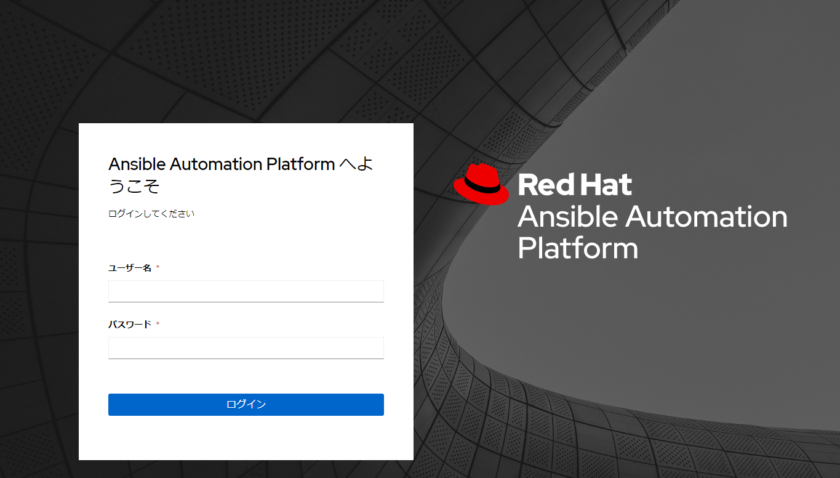Click the うこそ second line of the heading
The image size is (840, 478).
coord(134,186)
